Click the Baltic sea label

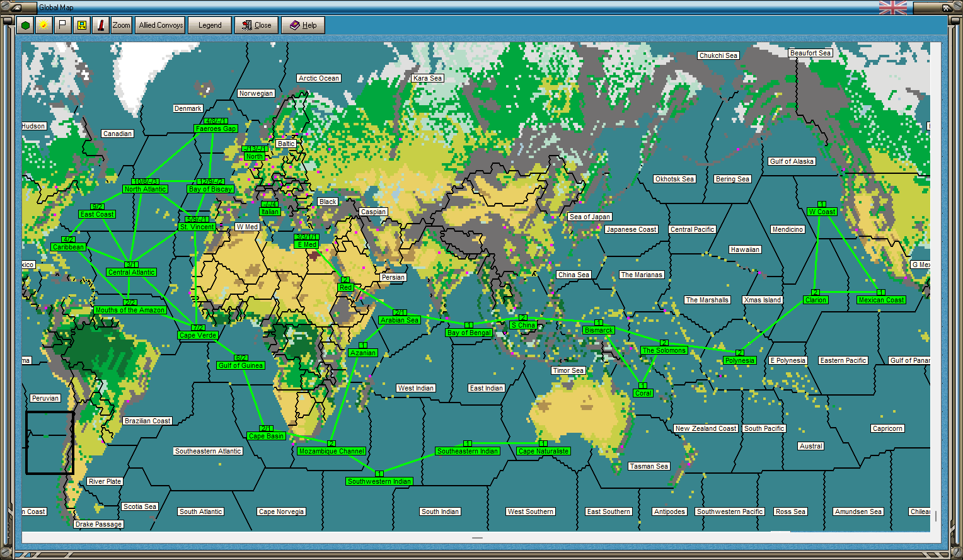pyautogui.click(x=286, y=144)
